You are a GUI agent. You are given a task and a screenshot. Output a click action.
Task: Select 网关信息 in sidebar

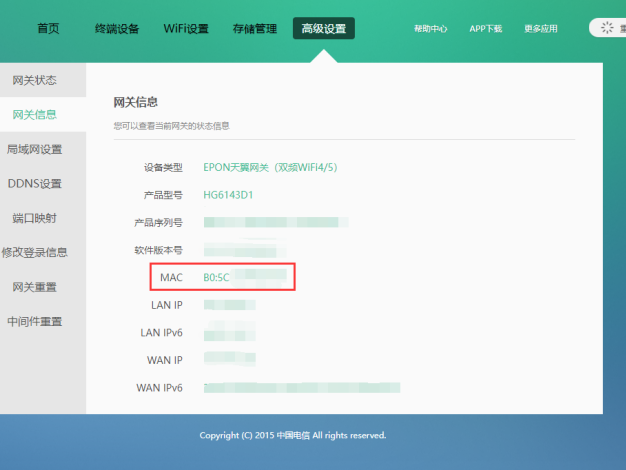(x=34, y=115)
